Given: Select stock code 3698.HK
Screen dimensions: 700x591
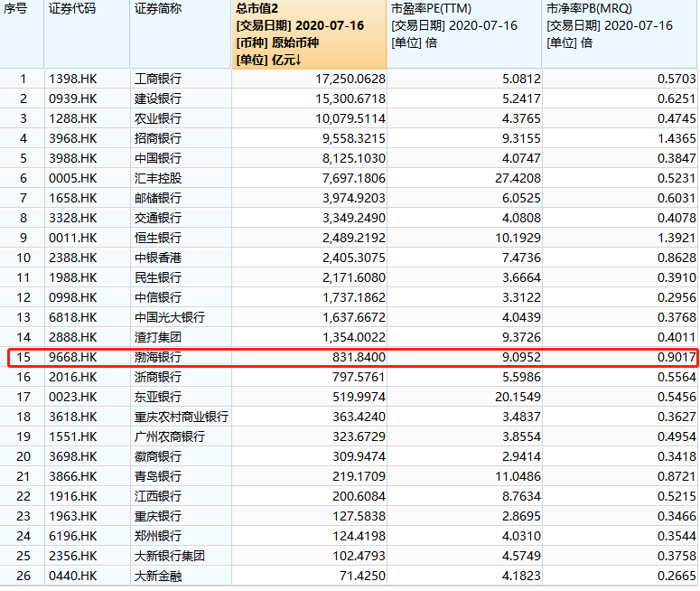Looking at the screenshot, I should [73, 456].
